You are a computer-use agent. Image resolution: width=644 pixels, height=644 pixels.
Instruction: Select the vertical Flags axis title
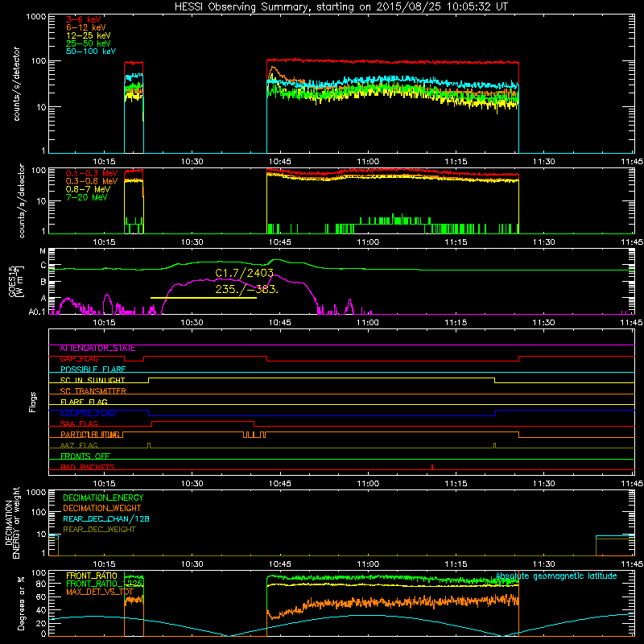(x=33, y=402)
